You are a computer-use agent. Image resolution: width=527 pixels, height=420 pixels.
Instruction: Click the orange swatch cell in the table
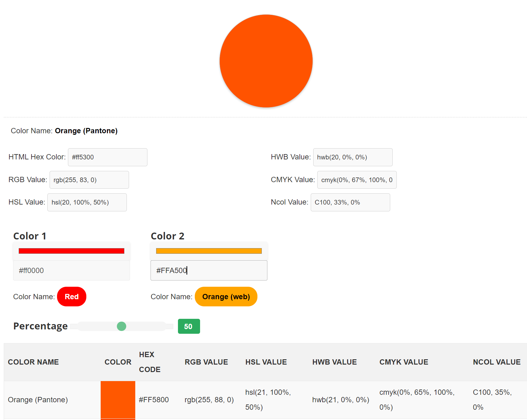pos(118,400)
